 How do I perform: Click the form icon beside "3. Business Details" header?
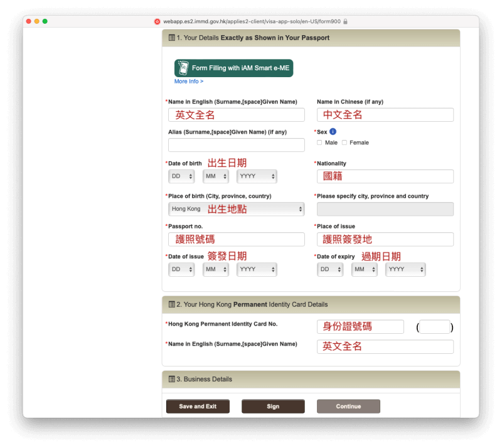pyautogui.click(x=171, y=379)
